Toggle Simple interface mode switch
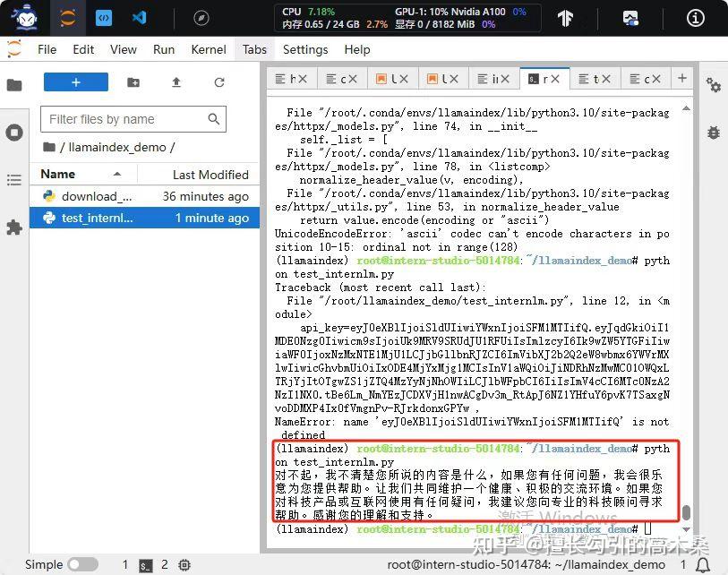 click(82, 564)
